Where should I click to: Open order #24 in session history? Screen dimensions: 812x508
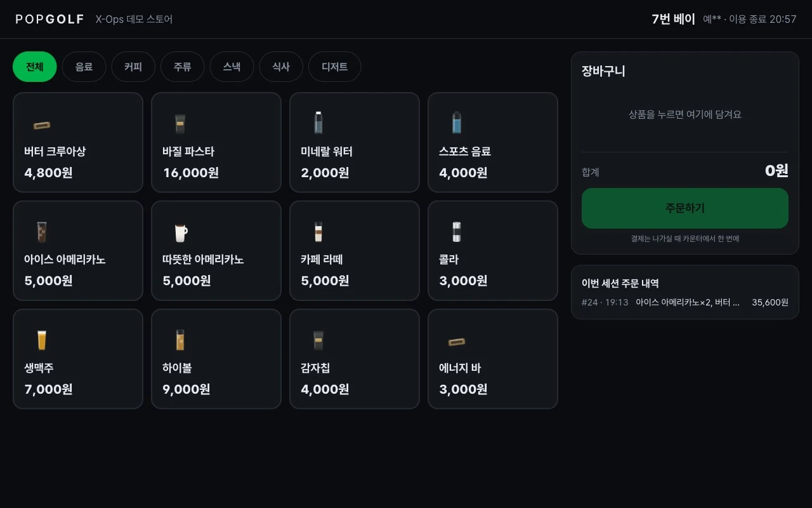coord(685,302)
